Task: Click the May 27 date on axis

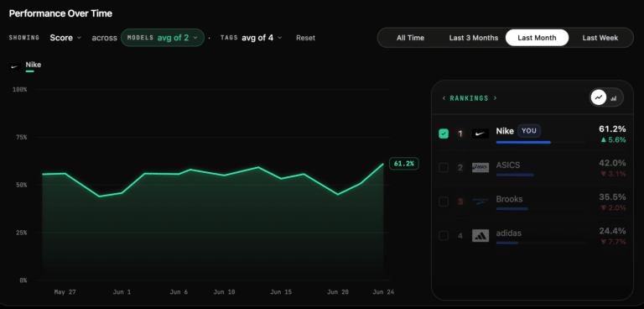Action: [x=65, y=292]
